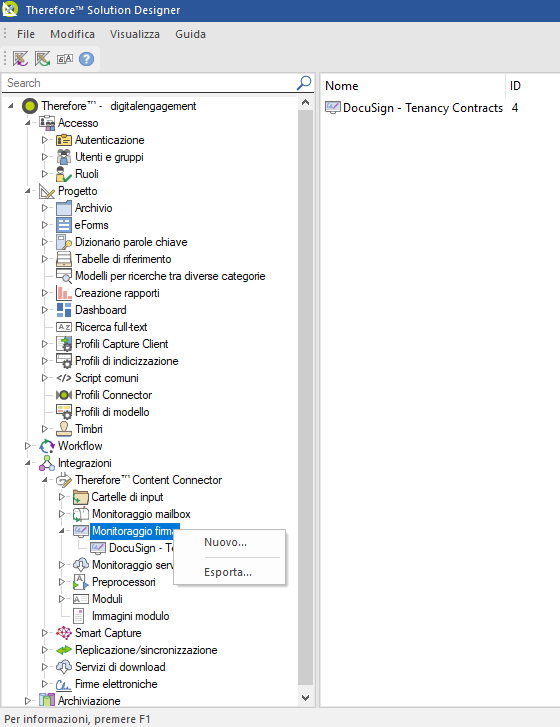Click the Dashboard icon
Image resolution: width=560 pixels, height=727 pixels.
(x=64, y=310)
